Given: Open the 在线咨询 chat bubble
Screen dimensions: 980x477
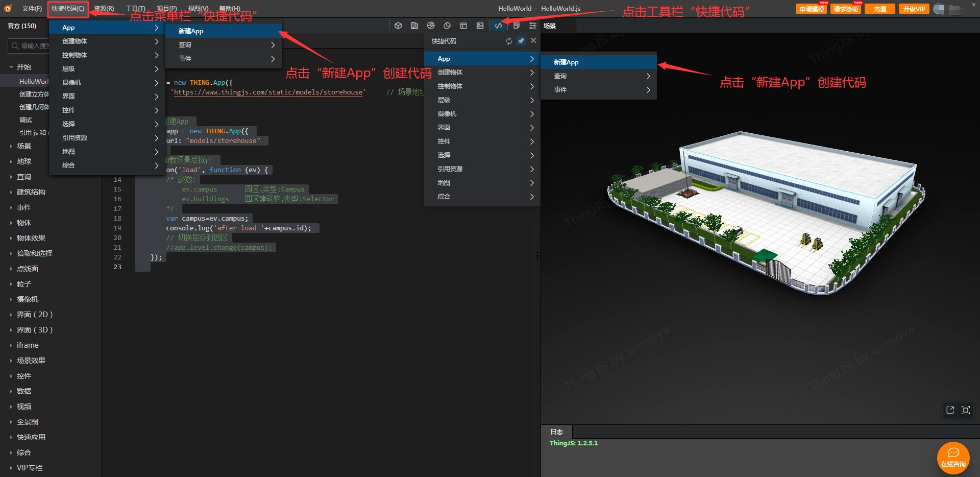Looking at the screenshot, I should pyautogui.click(x=953, y=457).
